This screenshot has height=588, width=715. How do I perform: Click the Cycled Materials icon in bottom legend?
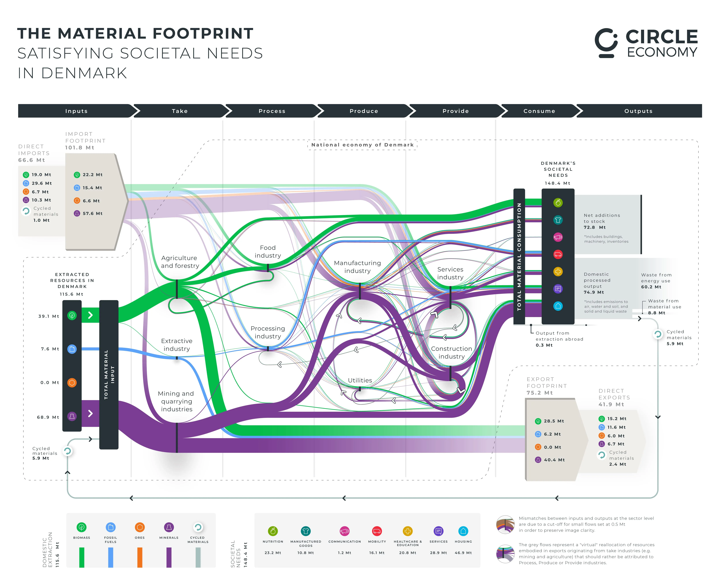198,527
